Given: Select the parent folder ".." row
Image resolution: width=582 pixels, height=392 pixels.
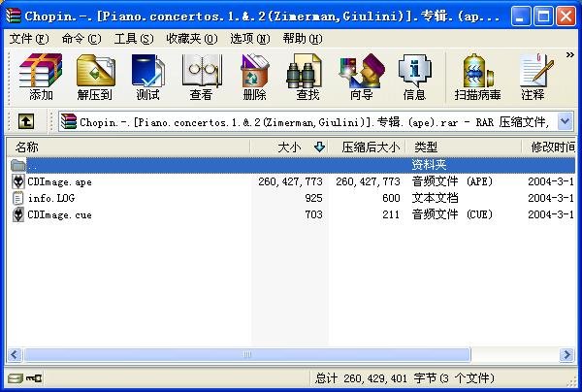Looking at the screenshot, I should pos(291,165).
